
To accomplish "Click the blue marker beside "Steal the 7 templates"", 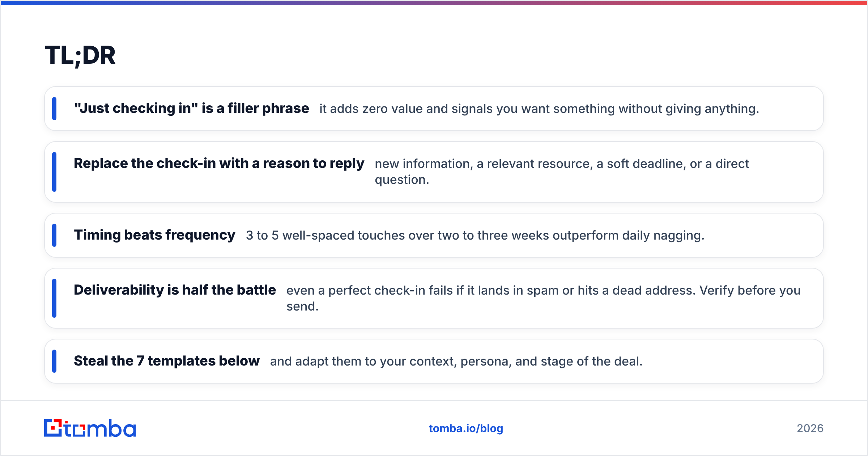I will tap(54, 361).
